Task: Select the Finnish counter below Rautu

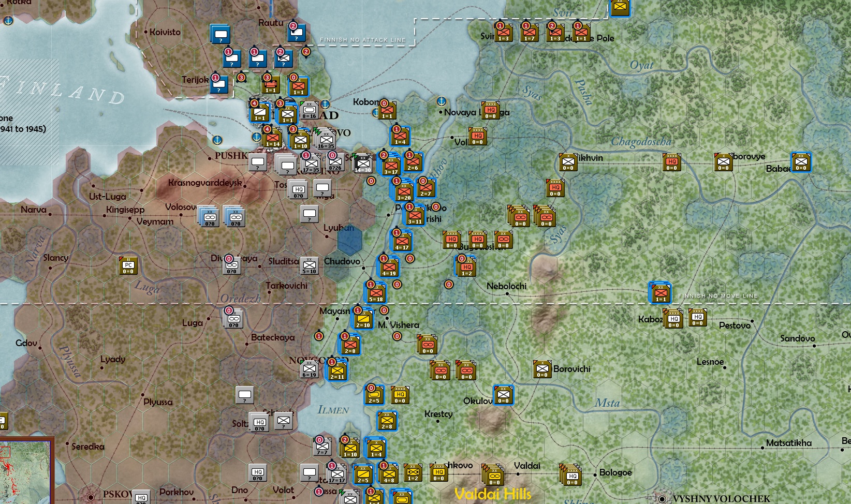Action: pos(297,33)
